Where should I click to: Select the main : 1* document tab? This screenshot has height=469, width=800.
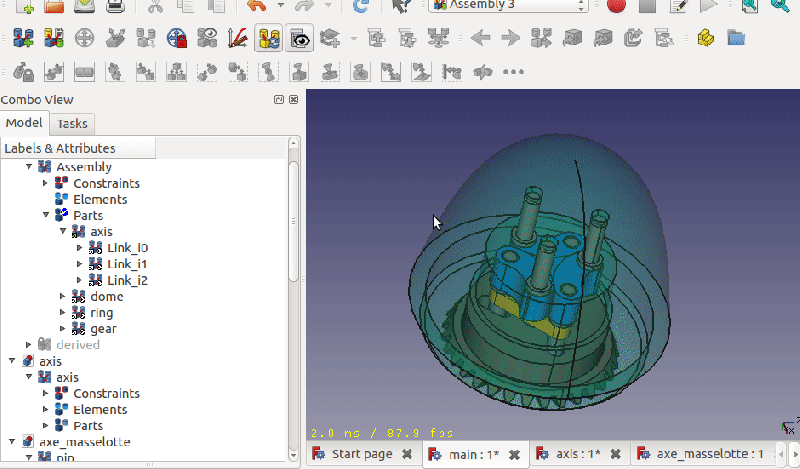coord(474,454)
